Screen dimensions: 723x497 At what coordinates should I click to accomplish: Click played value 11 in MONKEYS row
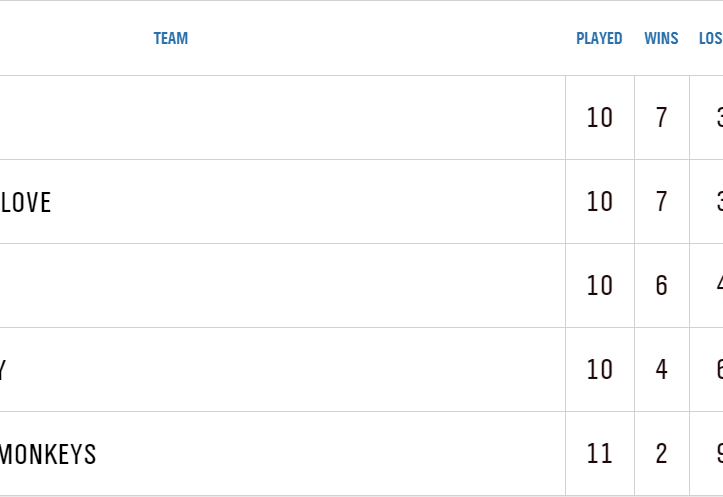[x=599, y=454]
